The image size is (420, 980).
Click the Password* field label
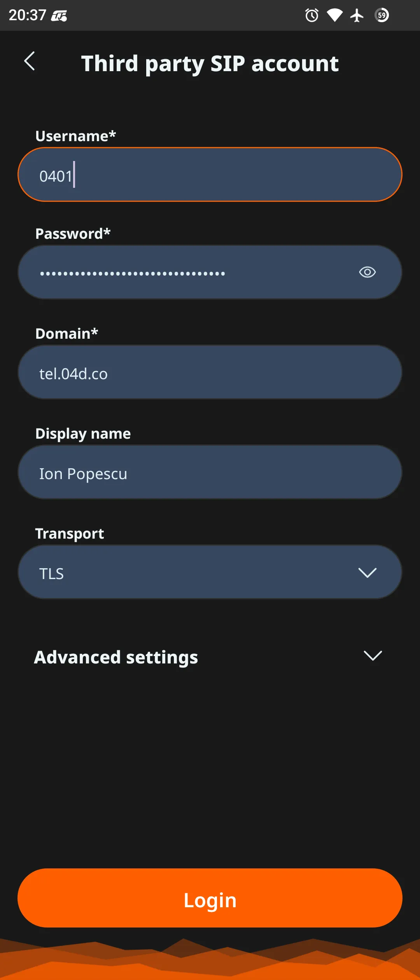pyautogui.click(x=73, y=234)
